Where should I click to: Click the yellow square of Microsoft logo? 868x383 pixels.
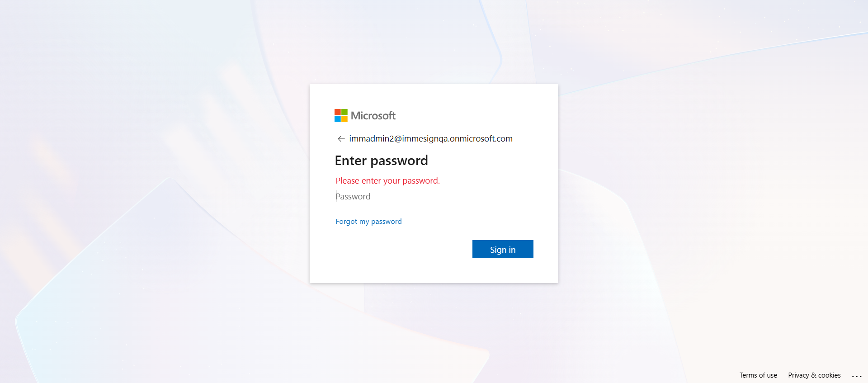344,119
